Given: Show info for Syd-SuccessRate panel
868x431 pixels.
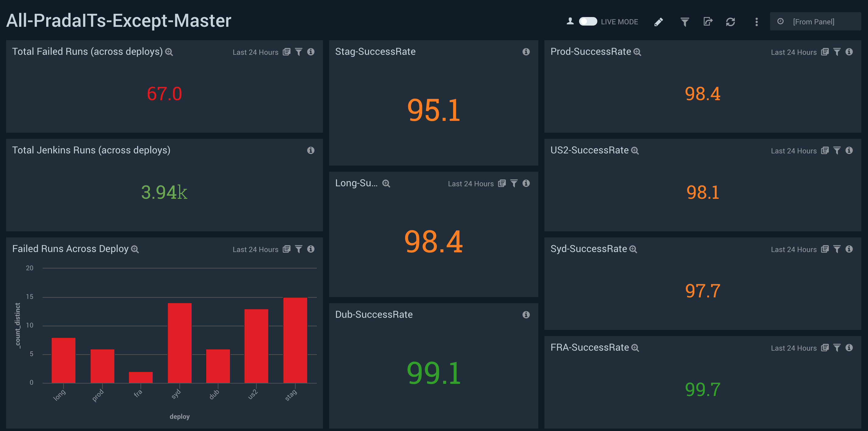Looking at the screenshot, I should [849, 249].
